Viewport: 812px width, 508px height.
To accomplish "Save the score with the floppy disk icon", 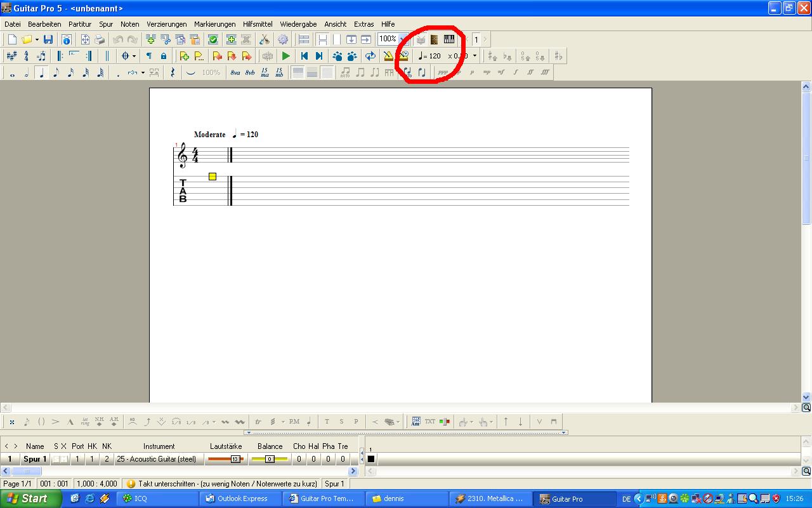I will tap(48, 39).
